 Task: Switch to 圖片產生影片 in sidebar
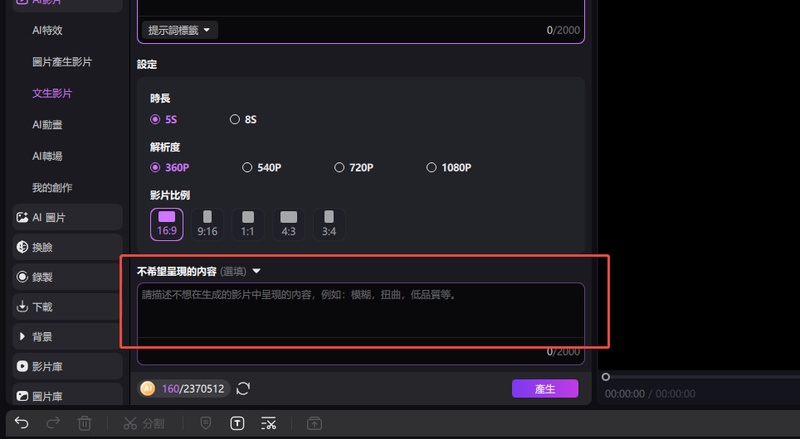(61, 62)
